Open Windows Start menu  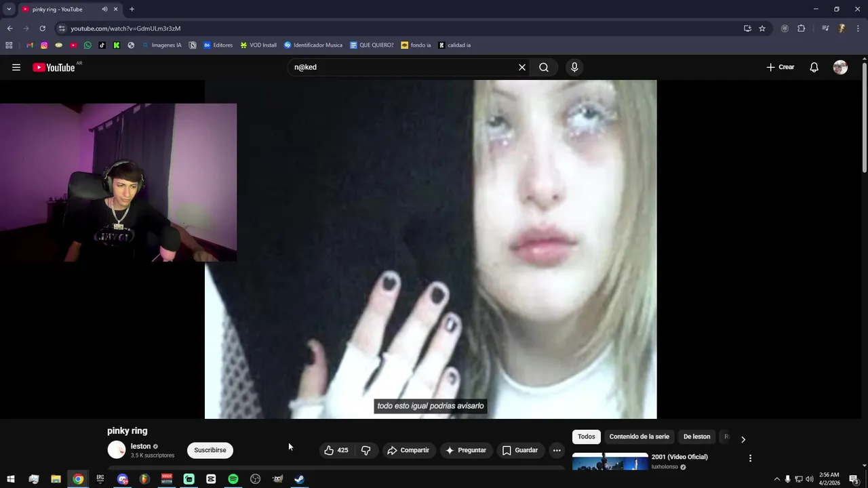pyautogui.click(x=10, y=479)
